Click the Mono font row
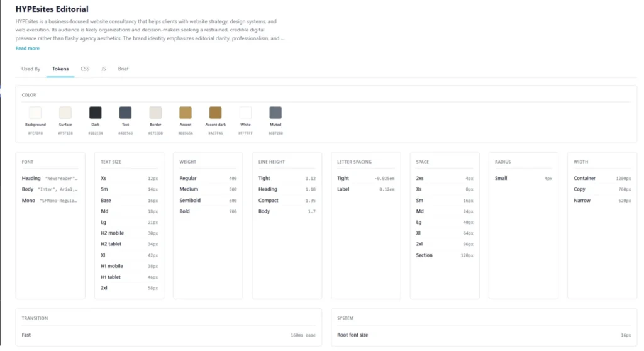 [x=50, y=201]
